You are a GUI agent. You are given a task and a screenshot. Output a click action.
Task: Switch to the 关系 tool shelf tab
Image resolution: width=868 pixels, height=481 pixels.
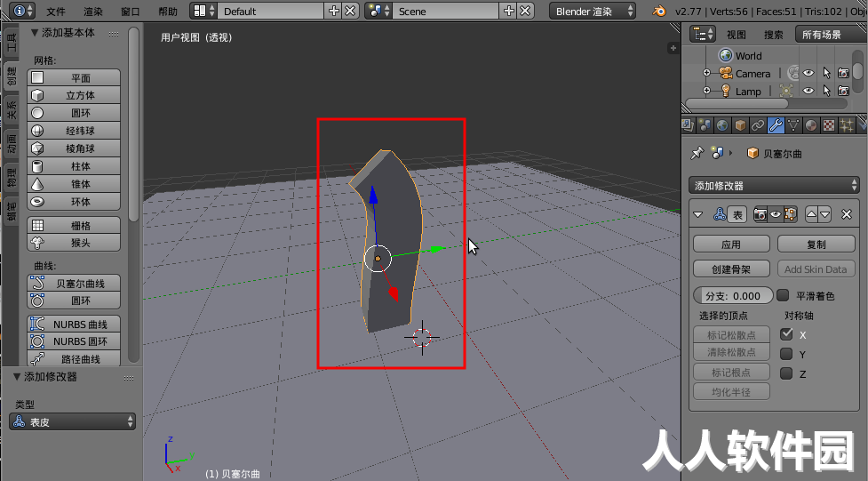tap(12, 109)
